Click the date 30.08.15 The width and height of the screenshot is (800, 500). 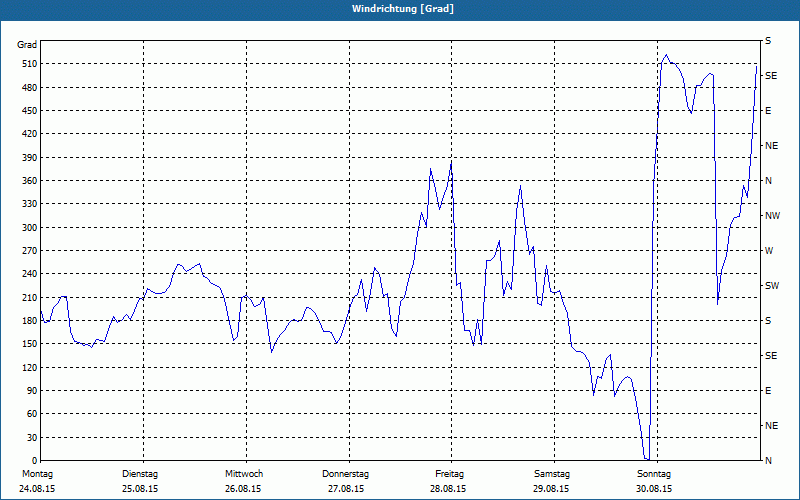[x=654, y=489]
